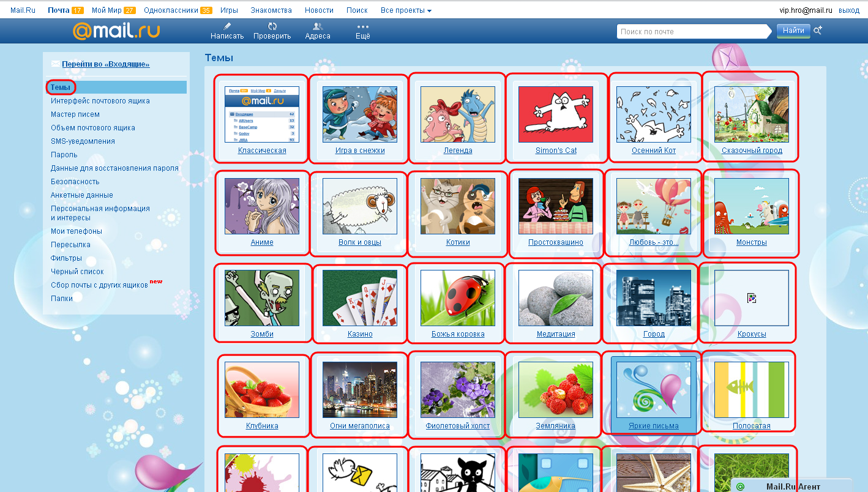868x492 pixels.
Task: Click Перейти во «Входящие» link
Action: tap(106, 64)
